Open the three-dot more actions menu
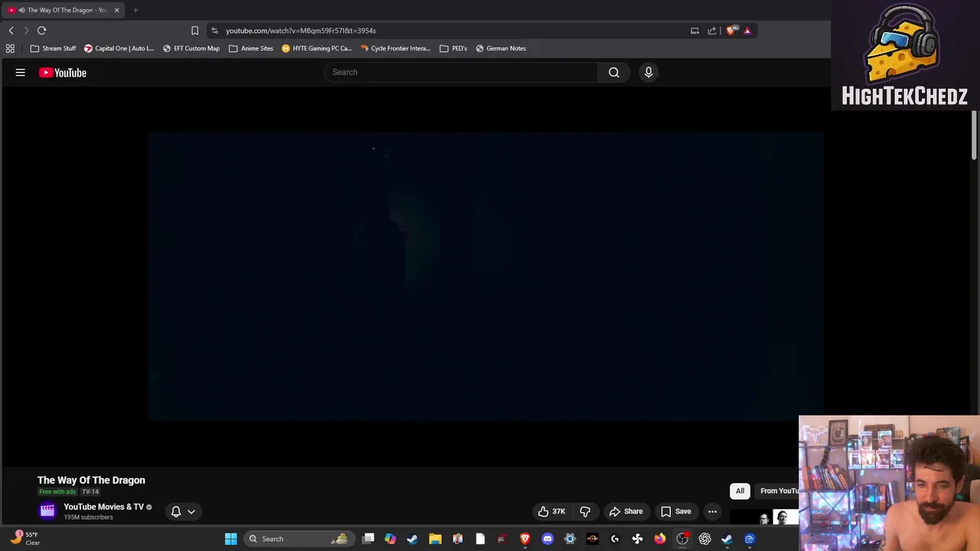This screenshot has height=551, width=980. pos(712,511)
